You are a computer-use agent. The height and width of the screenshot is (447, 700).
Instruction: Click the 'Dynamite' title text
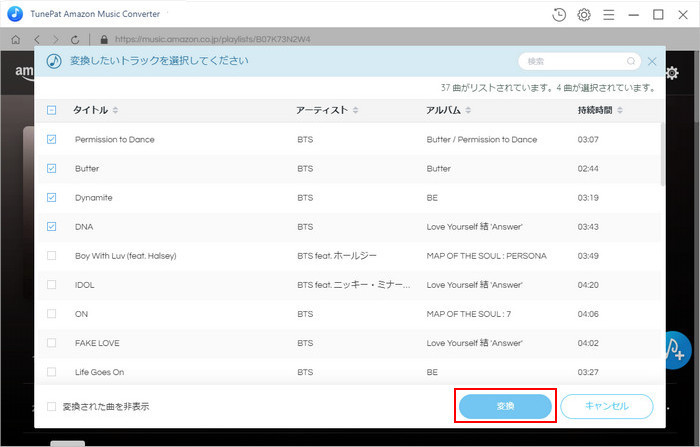[x=94, y=198]
